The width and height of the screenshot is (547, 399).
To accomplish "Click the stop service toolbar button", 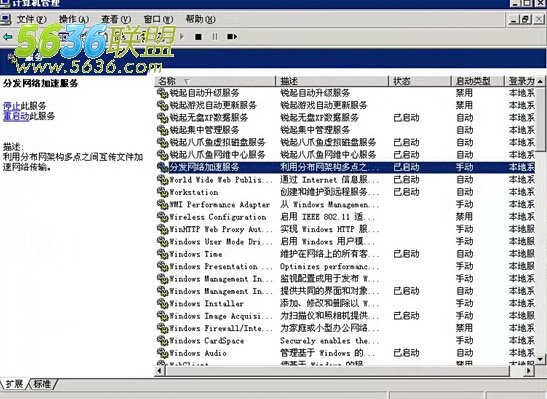I will pyautogui.click(x=198, y=37).
